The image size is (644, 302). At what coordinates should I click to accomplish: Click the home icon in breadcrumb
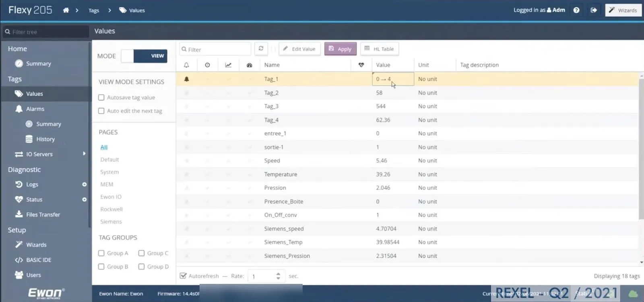[66, 10]
